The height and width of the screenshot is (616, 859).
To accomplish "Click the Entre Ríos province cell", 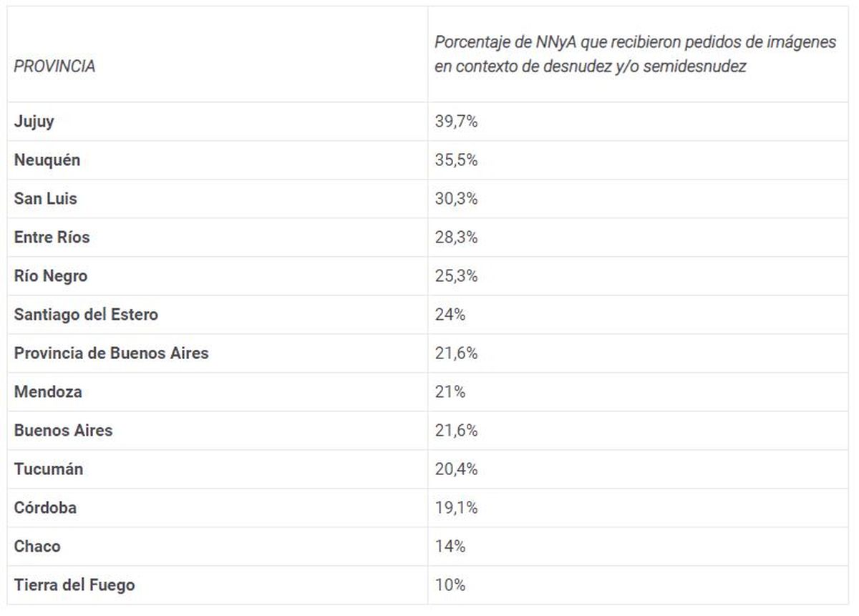I will point(52,238).
